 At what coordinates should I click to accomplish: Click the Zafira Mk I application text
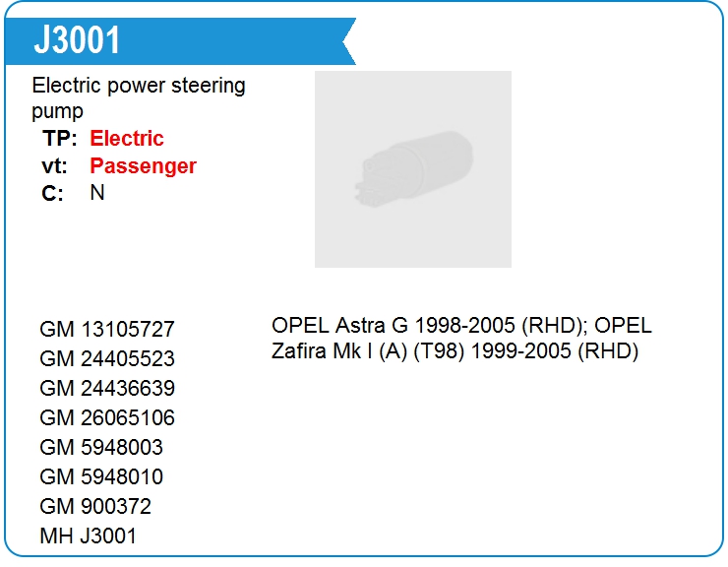455,350
